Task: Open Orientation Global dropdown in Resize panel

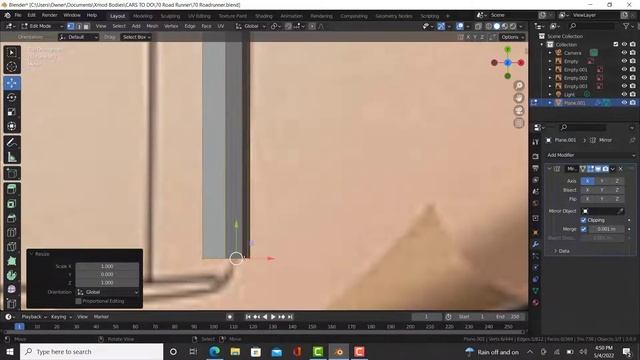Action: (107, 292)
